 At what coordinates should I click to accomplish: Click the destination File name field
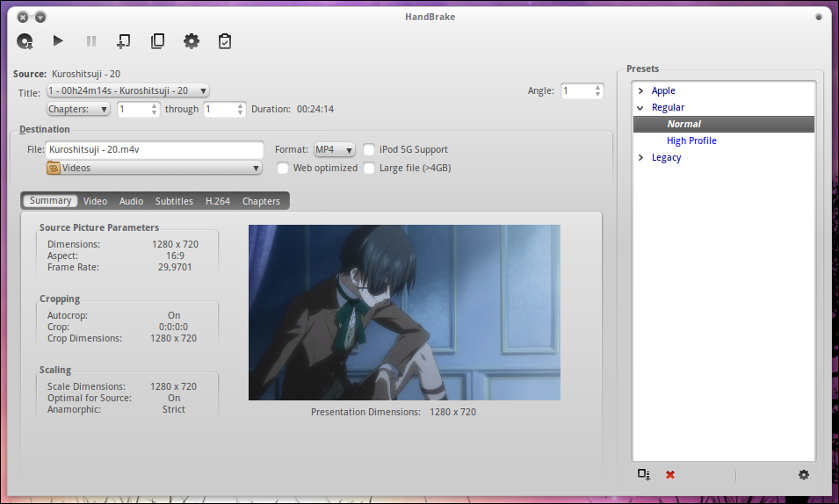pyautogui.click(x=155, y=150)
